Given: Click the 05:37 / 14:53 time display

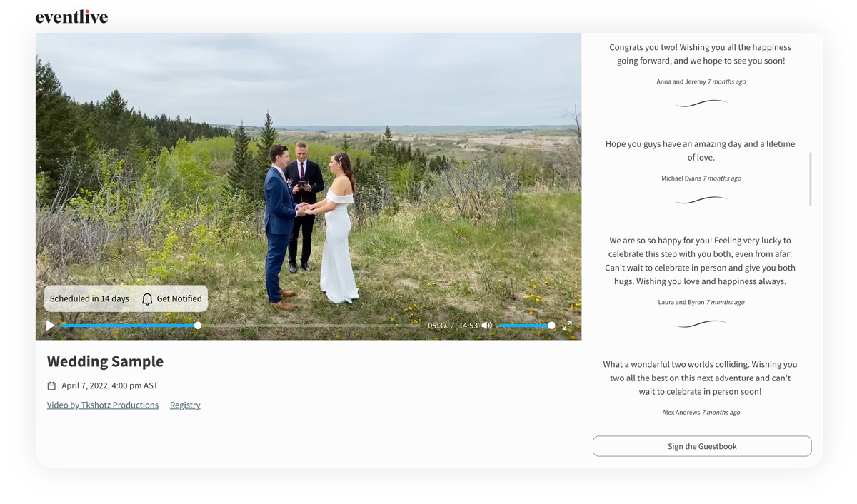Looking at the screenshot, I should [453, 325].
